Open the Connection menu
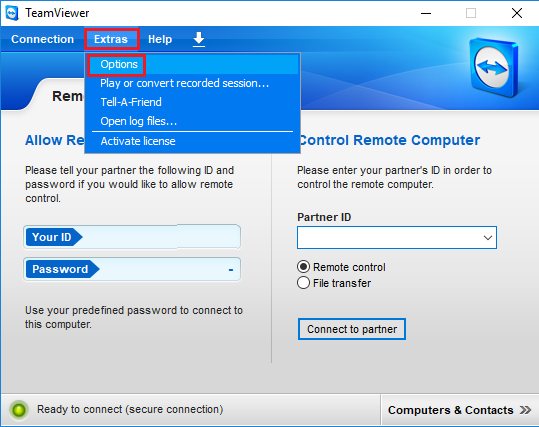539x427 pixels. [43, 39]
